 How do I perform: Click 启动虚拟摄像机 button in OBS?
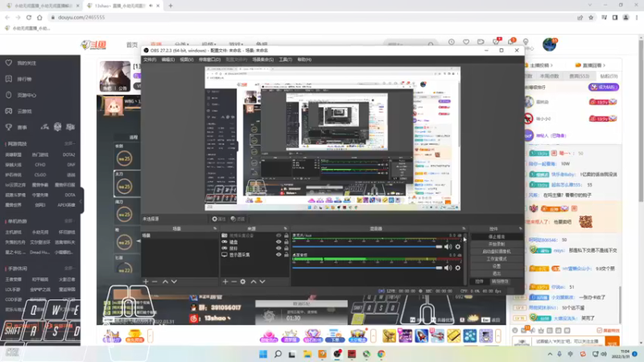point(497,252)
